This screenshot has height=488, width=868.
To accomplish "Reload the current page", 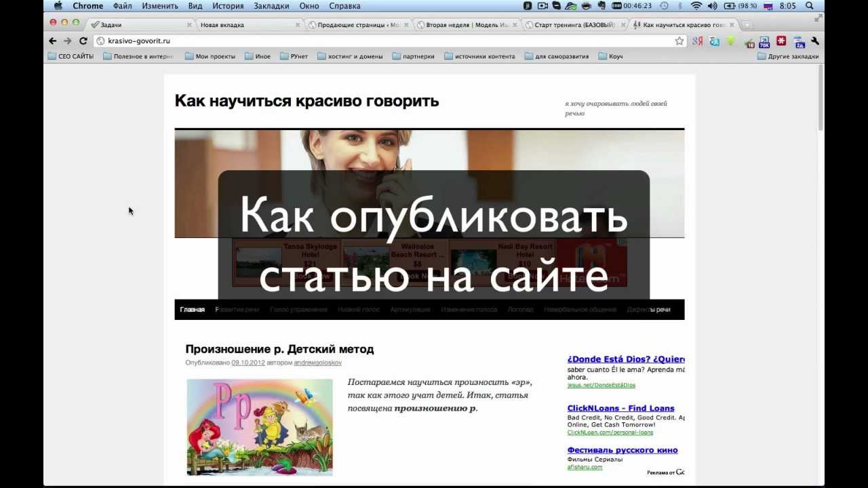I will point(83,41).
